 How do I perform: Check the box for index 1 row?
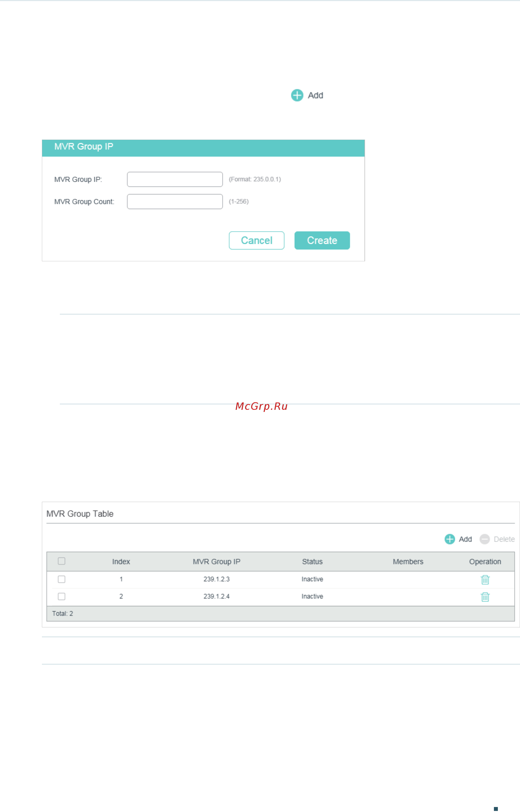coord(61,579)
